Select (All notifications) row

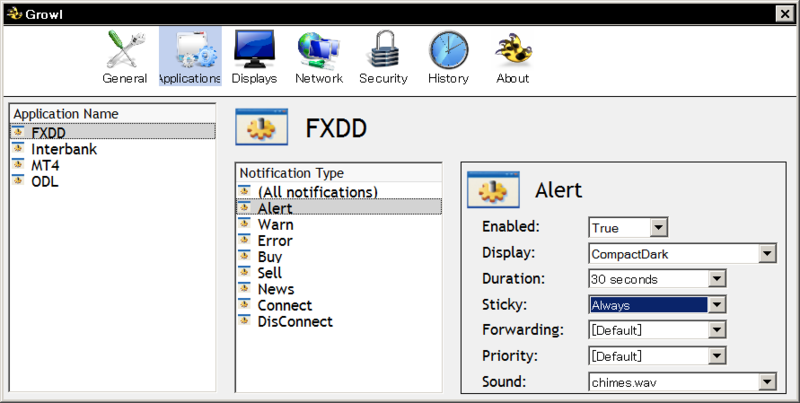coord(339,192)
